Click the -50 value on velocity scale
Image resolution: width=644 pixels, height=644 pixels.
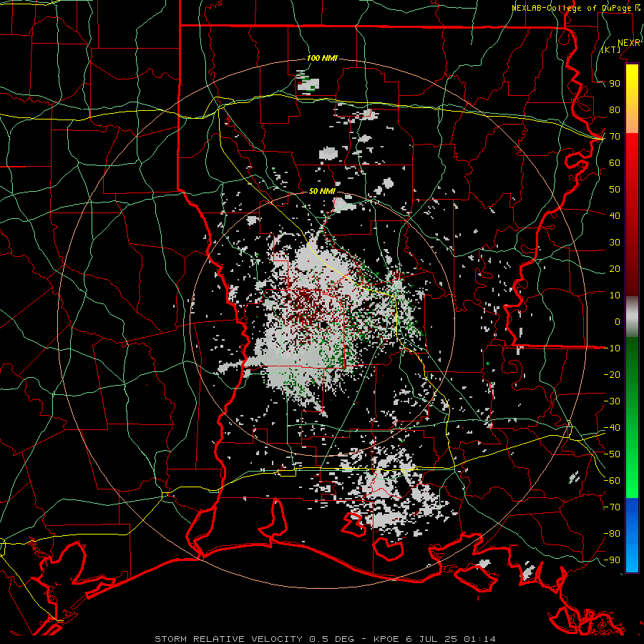612,454
